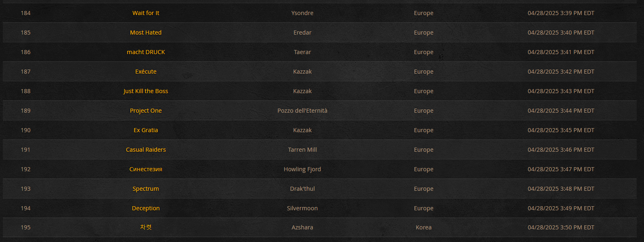Select rank 195 row number
The height and width of the screenshot is (242, 644).
26,227
